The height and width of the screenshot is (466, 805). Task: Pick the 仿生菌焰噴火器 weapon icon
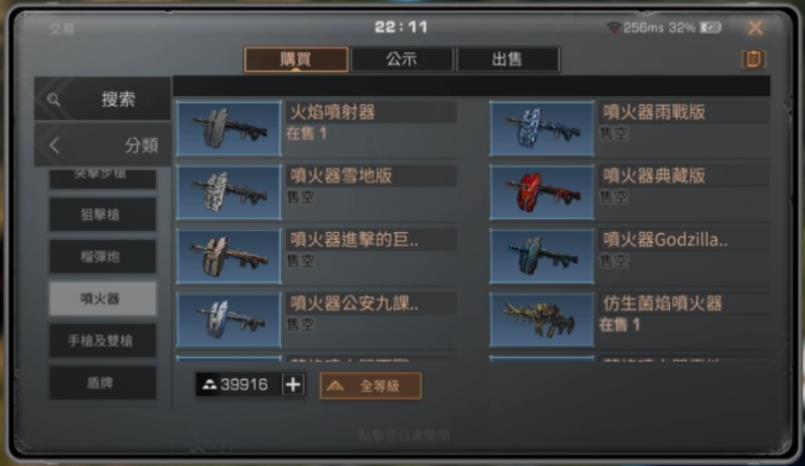tap(542, 320)
